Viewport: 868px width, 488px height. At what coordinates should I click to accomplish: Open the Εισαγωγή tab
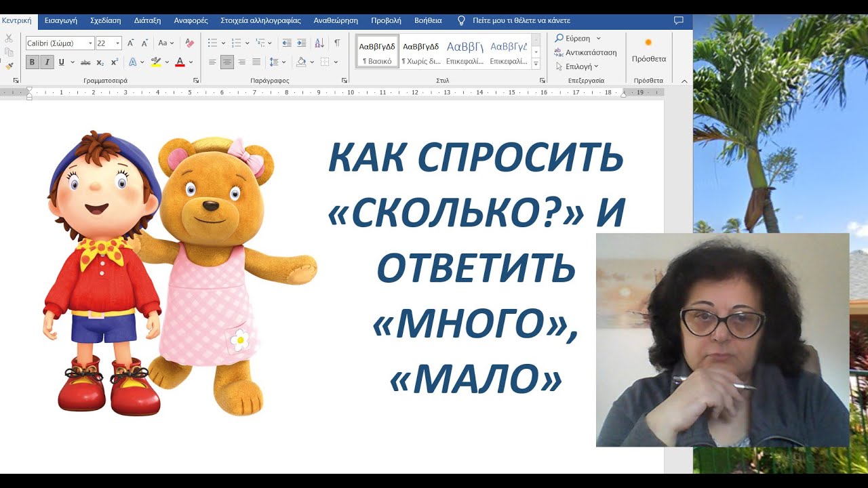(61, 20)
